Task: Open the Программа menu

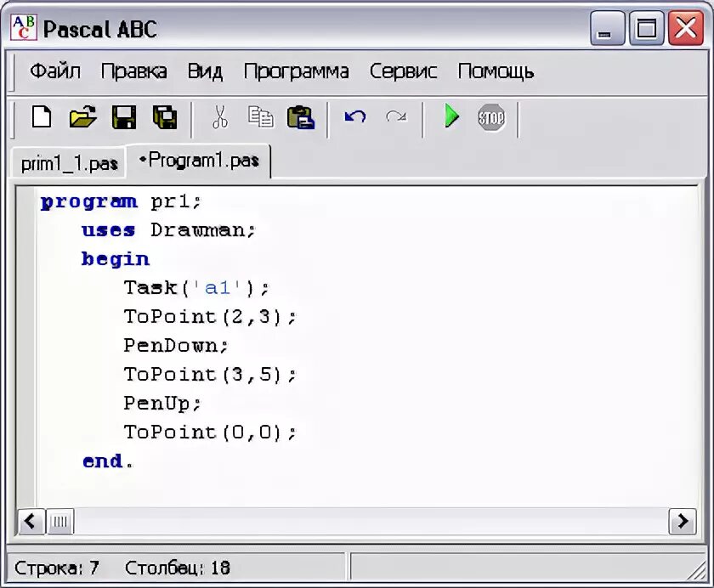Action: (x=297, y=71)
